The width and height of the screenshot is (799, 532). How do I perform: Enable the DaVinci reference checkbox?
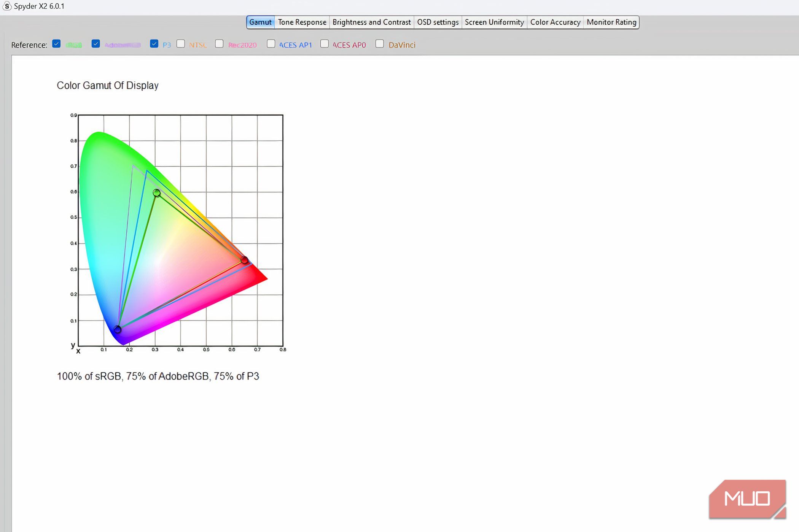click(380, 44)
